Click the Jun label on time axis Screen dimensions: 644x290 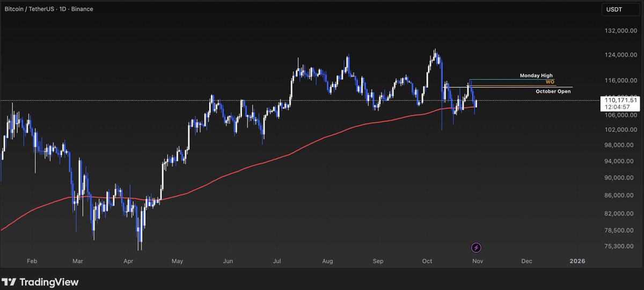(x=228, y=261)
